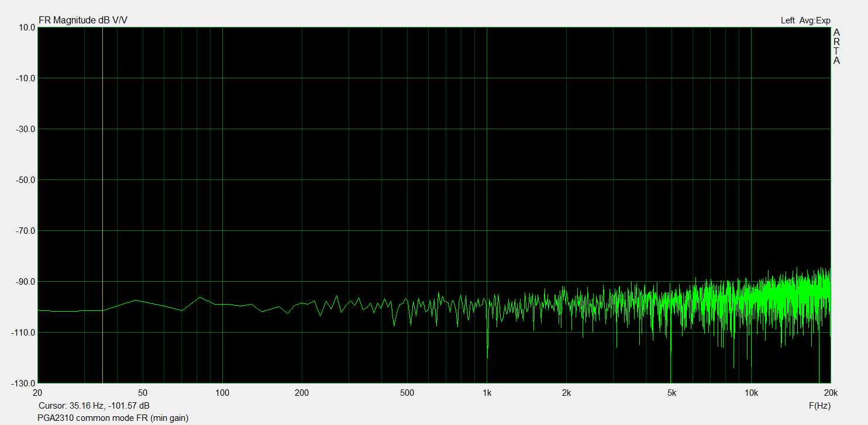Click the '50' frequency axis label

(x=143, y=392)
